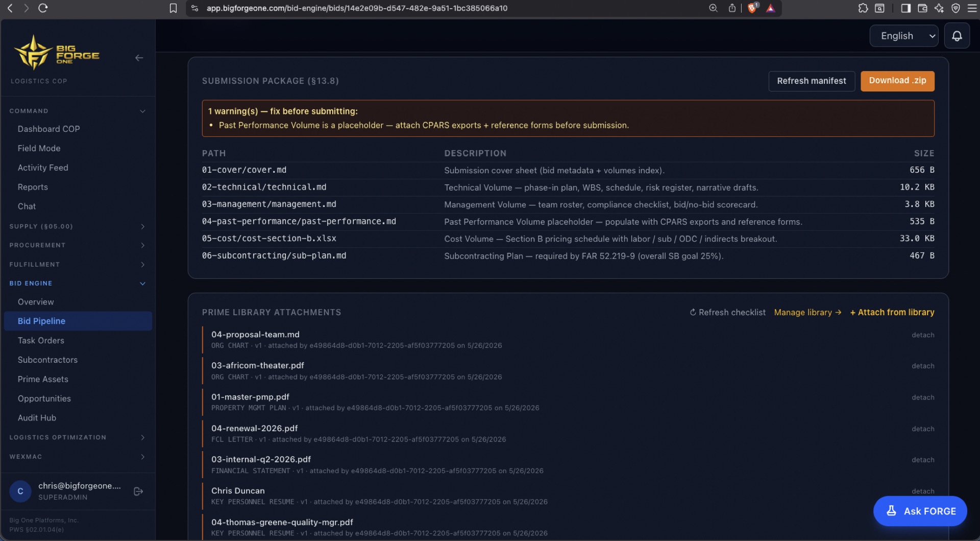This screenshot has width=980, height=541.
Task: Click the notifications bell icon
Action: (957, 36)
